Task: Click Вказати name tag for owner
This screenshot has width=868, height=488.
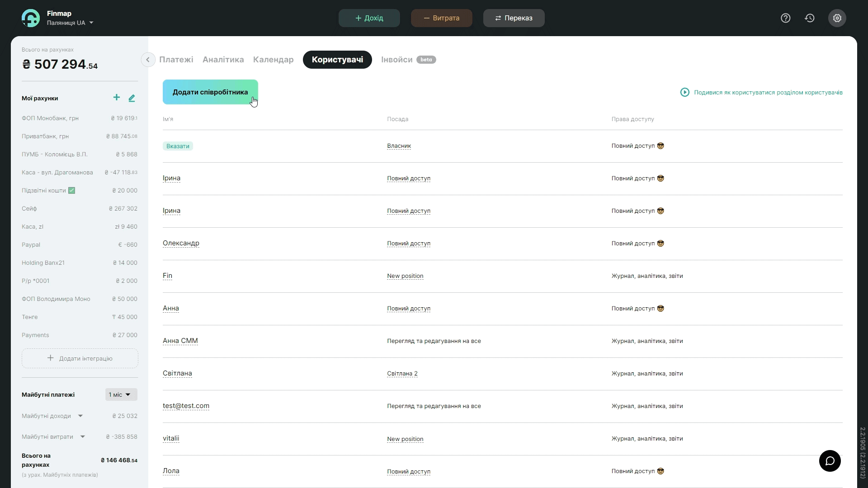Action: click(x=178, y=146)
